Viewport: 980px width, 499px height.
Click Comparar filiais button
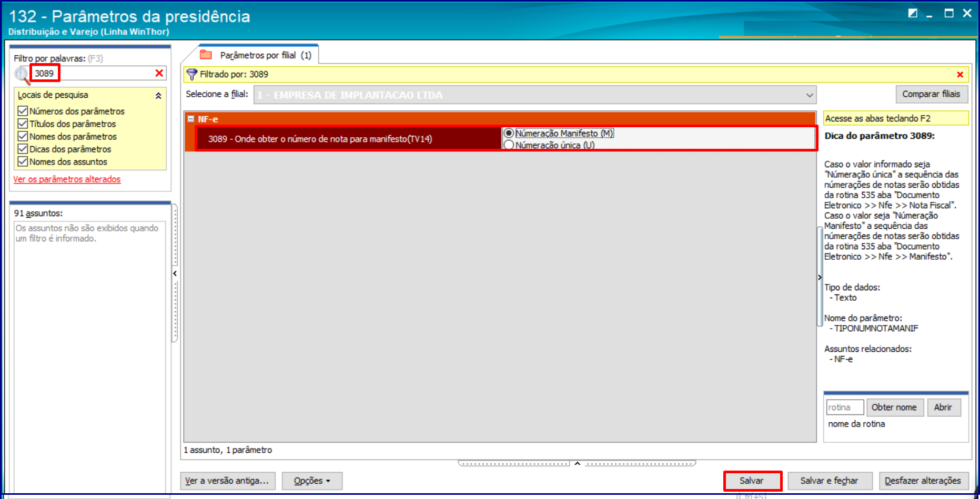point(931,94)
